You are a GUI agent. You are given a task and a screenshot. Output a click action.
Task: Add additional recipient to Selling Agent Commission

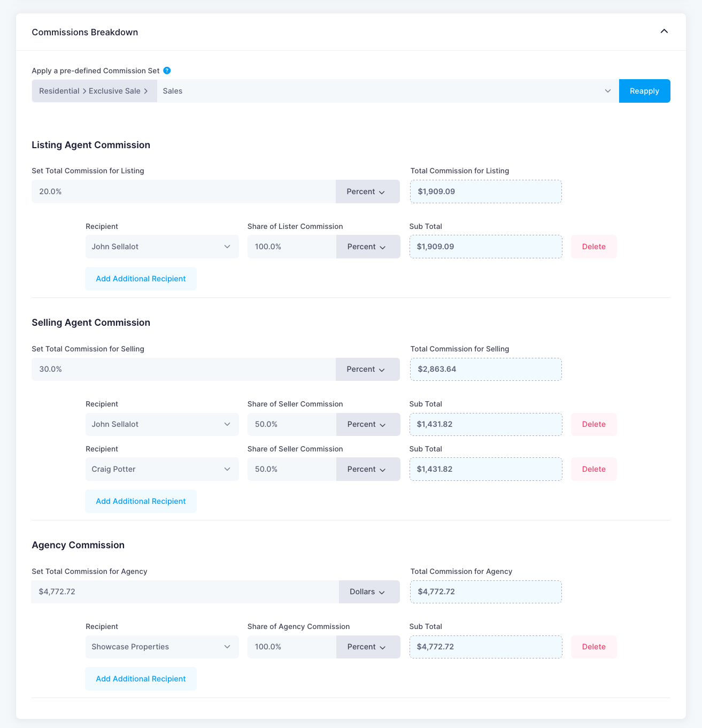141,501
